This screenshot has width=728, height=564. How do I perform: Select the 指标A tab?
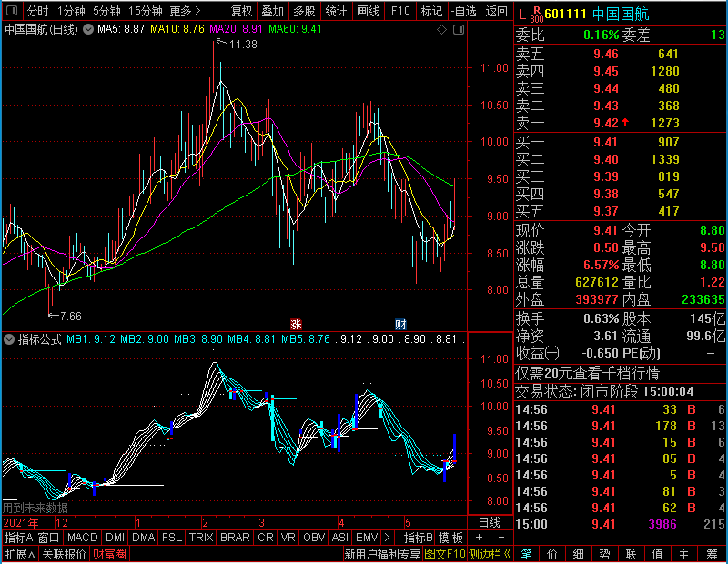click(18, 538)
